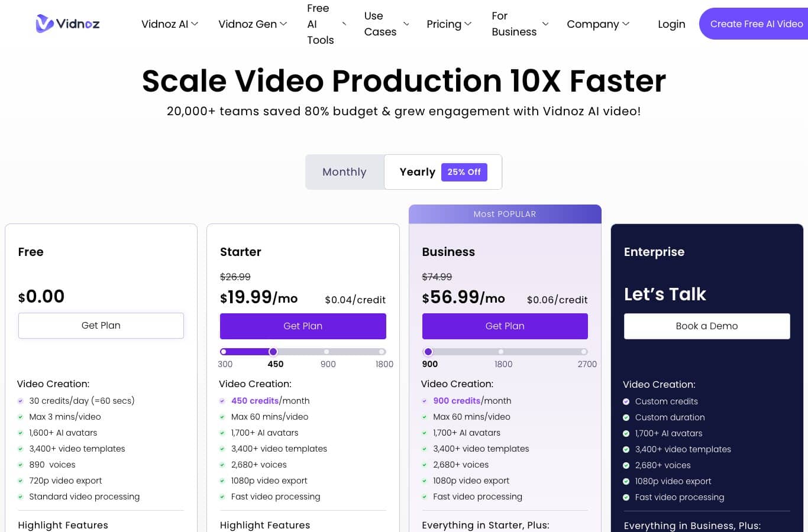Select 1800 credits on Business slider

coord(501,352)
